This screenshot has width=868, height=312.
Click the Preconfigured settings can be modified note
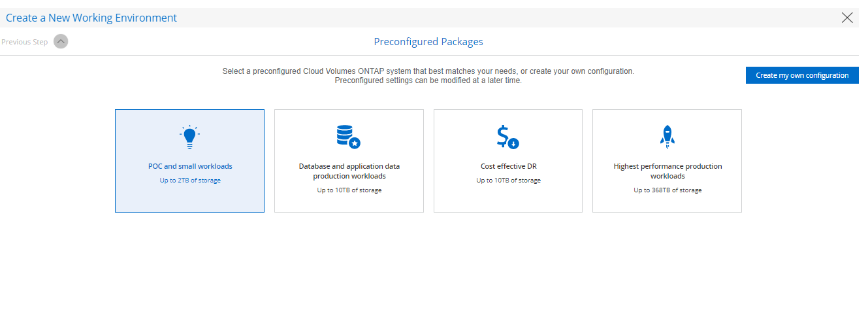tap(428, 80)
